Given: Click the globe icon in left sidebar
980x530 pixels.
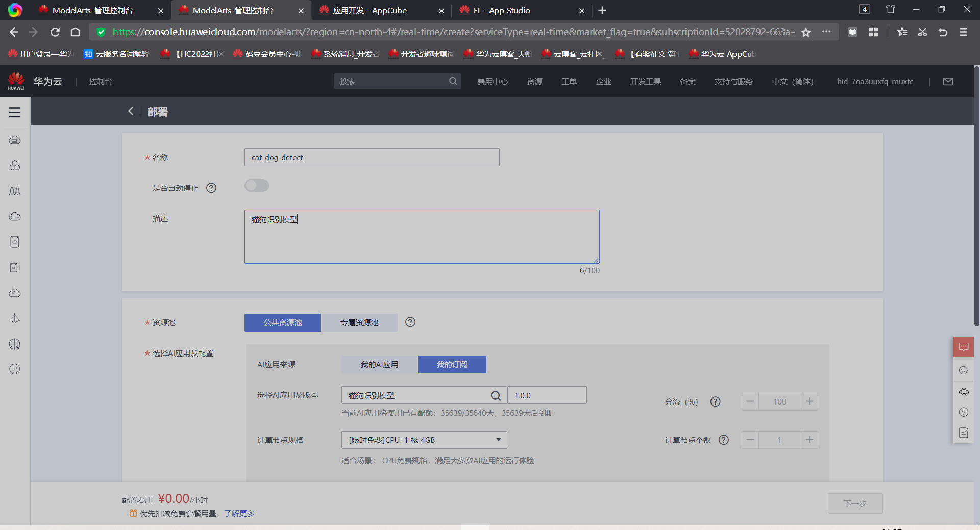Looking at the screenshot, I should [x=15, y=344].
